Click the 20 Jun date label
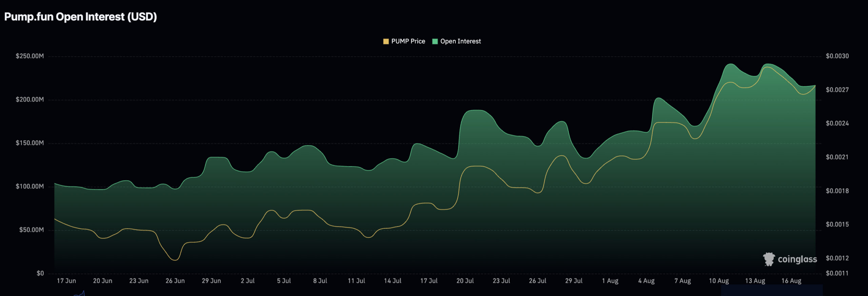 point(103,281)
